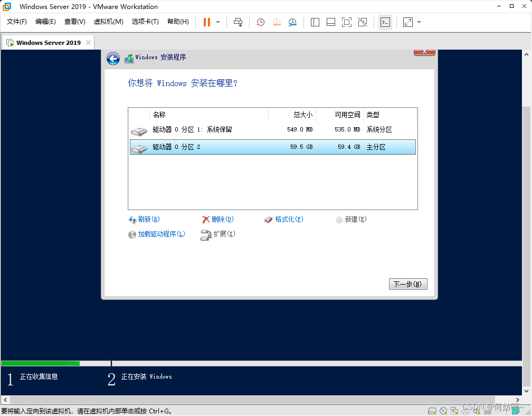The width and height of the screenshot is (532, 416).
Task: Click the 删除(D) link
Action: click(223, 219)
